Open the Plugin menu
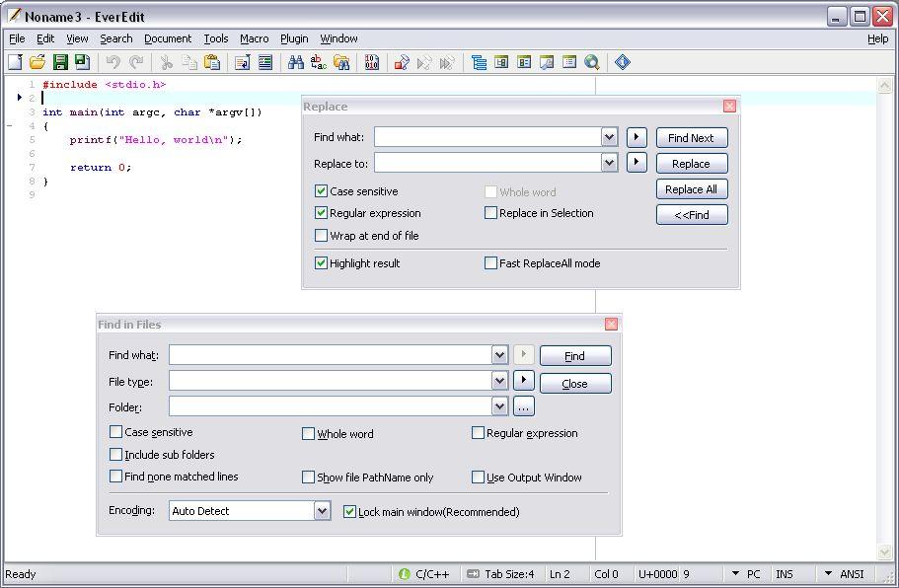 (294, 38)
